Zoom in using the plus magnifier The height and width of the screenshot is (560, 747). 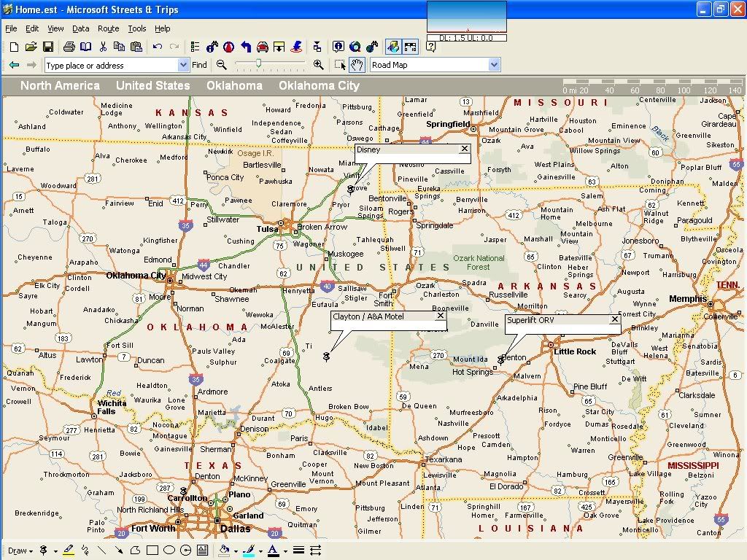(318, 65)
